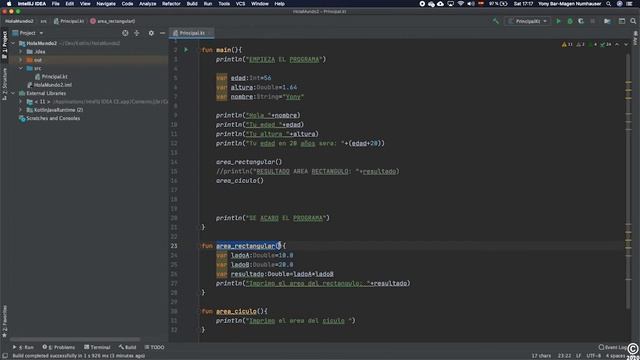Run with coverage icon in toolbar
This screenshot has width=640, height=360.
(581, 21)
